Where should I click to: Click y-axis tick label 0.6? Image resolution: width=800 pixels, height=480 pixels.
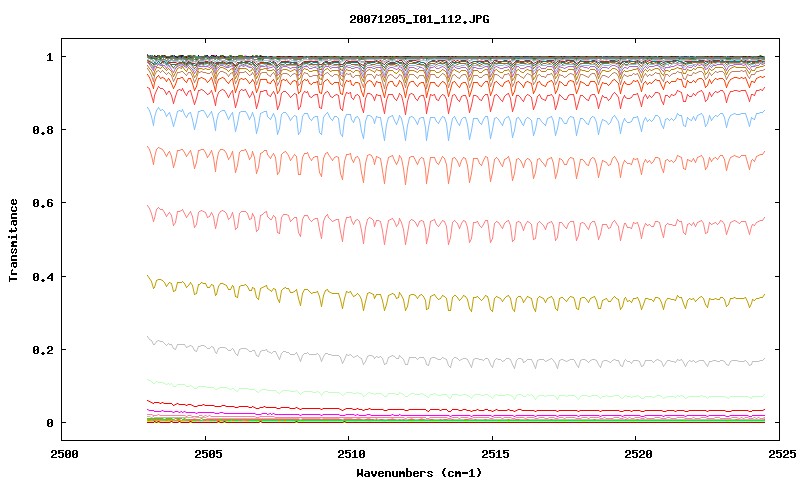(x=43, y=203)
